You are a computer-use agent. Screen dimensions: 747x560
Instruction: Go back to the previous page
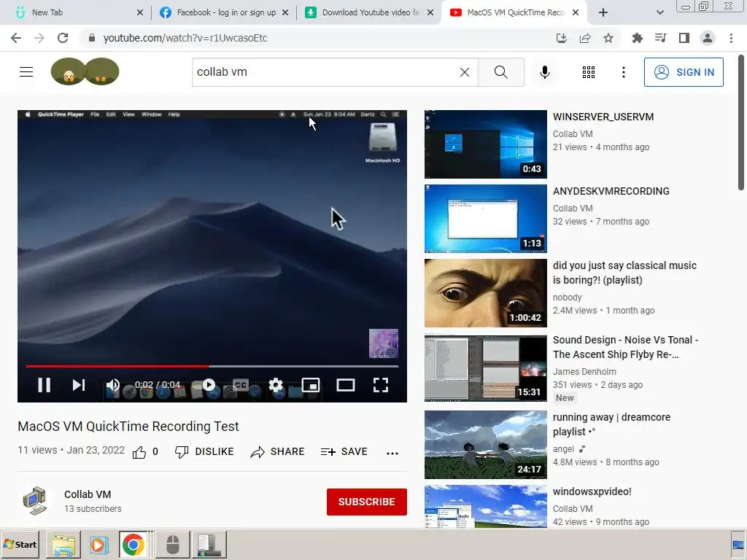pos(16,38)
